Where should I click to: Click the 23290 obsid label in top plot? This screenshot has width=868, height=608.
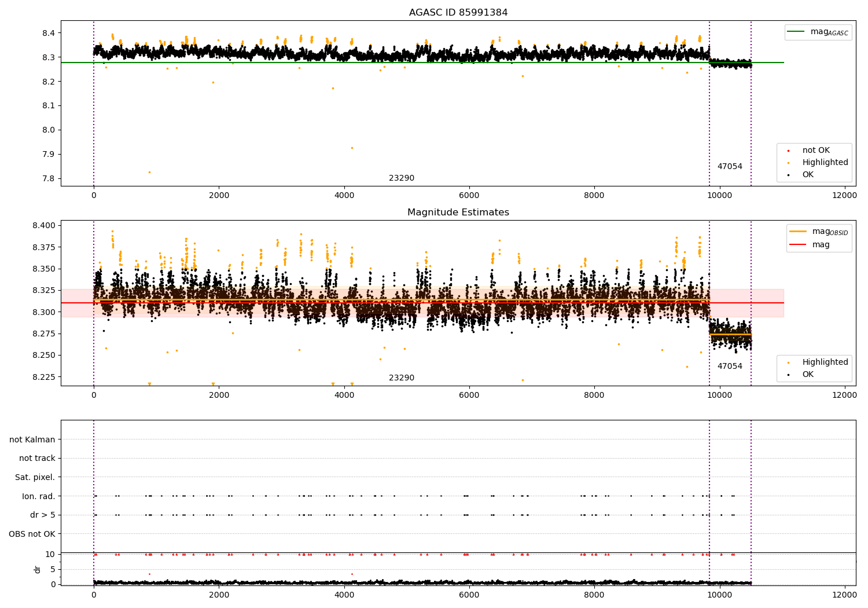(402, 178)
